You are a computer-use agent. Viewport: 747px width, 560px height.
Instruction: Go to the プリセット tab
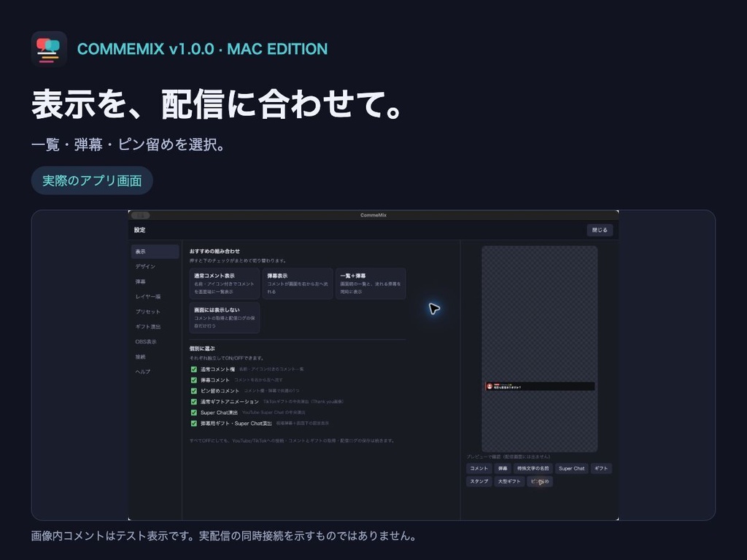tap(155, 311)
